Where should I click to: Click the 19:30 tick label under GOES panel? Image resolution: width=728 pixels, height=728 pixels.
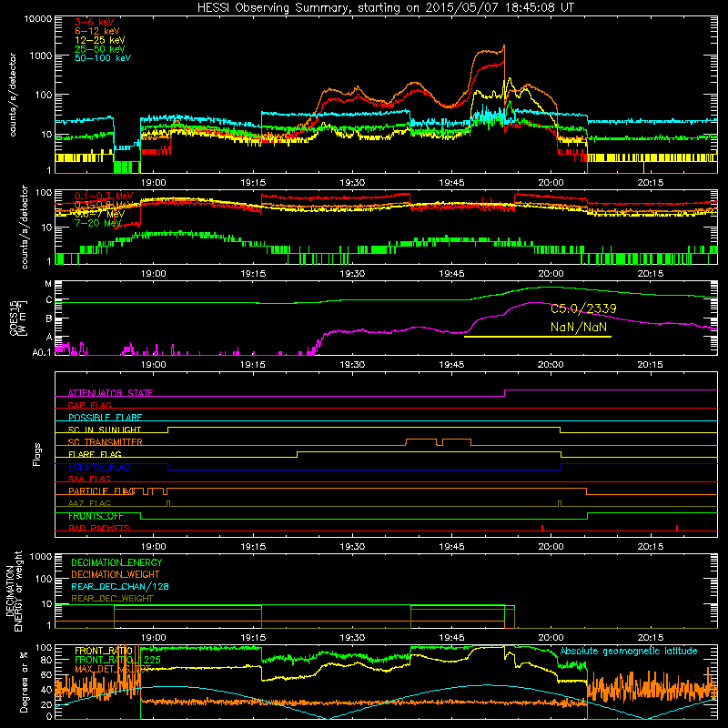[x=352, y=365]
